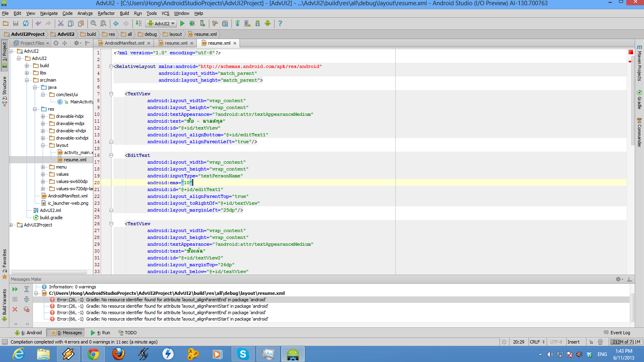
Task: Expand the drawable-hdpi folder node
Action: [43, 116]
